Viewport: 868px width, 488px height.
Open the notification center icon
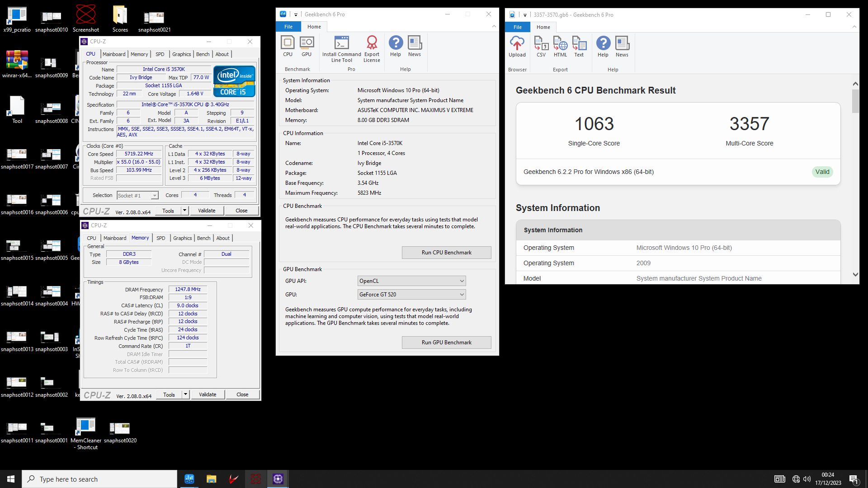click(x=854, y=479)
